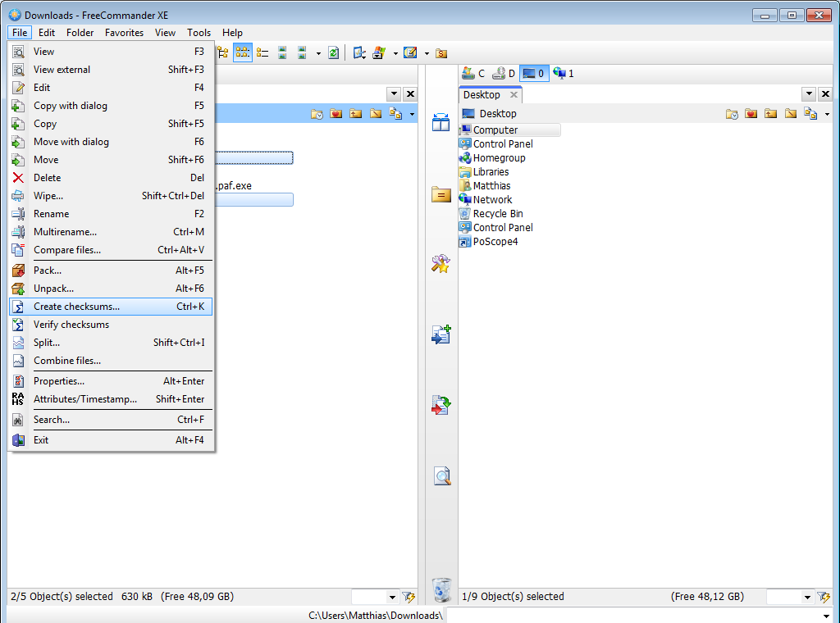
Task: Click the right pane filter funnel icon
Action: click(x=824, y=597)
